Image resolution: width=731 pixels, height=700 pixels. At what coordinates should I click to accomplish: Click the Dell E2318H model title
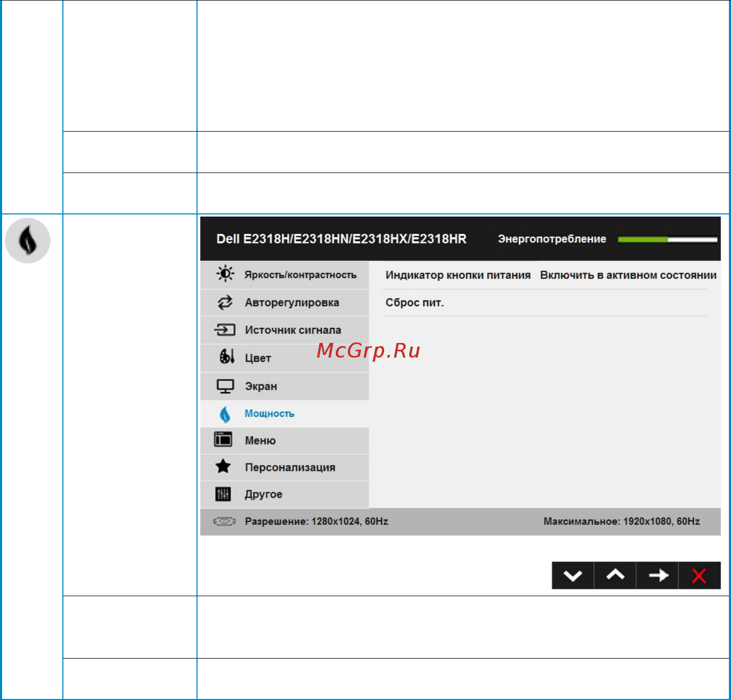(341, 239)
